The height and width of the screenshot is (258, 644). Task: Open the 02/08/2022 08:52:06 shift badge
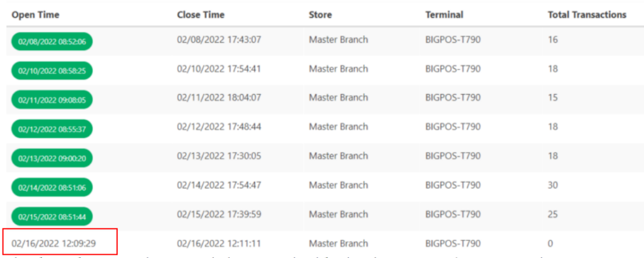click(x=52, y=42)
